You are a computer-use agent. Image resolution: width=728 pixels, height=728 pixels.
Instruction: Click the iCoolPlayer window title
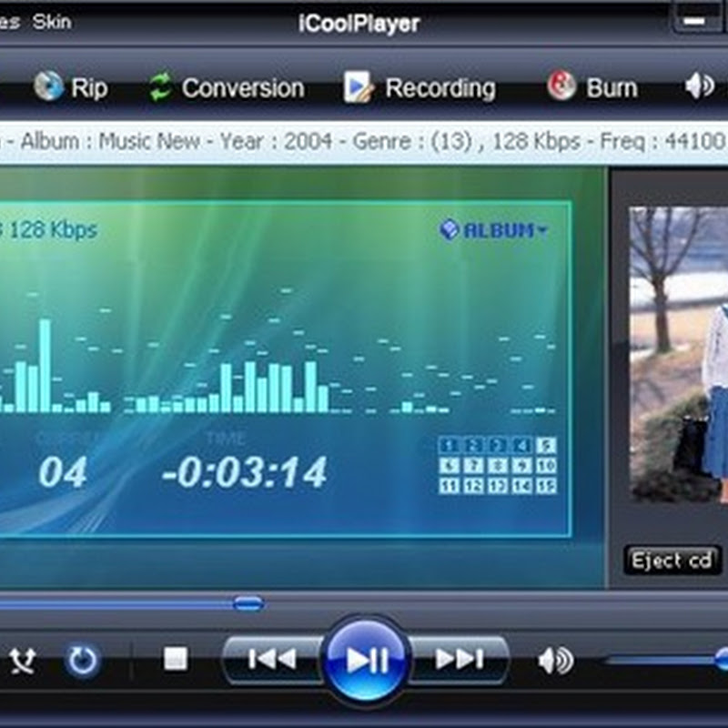click(359, 24)
